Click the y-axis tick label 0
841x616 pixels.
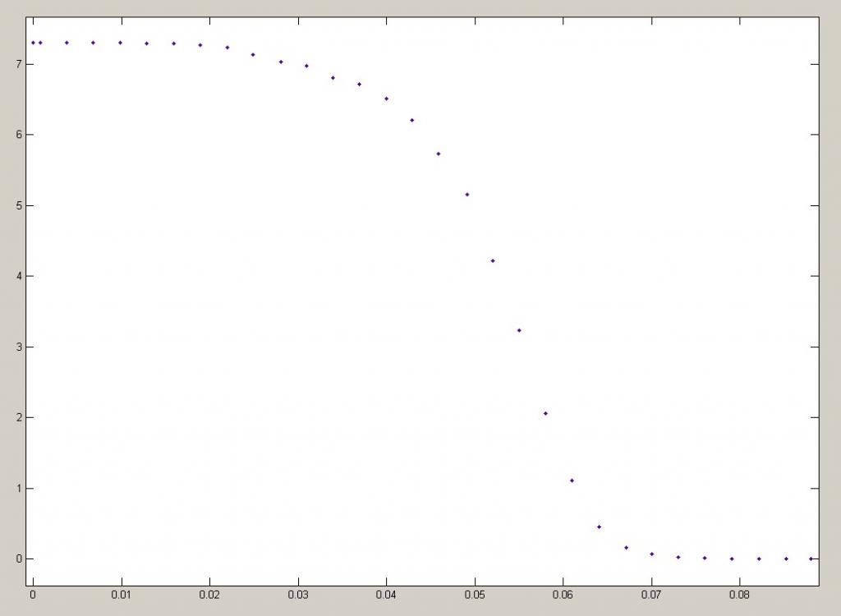(x=18, y=559)
